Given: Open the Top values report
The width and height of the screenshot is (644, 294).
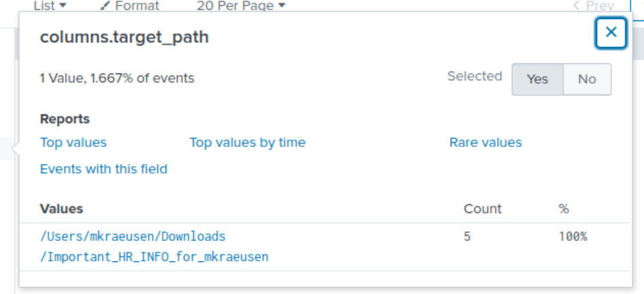Looking at the screenshot, I should click(x=73, y=142).
